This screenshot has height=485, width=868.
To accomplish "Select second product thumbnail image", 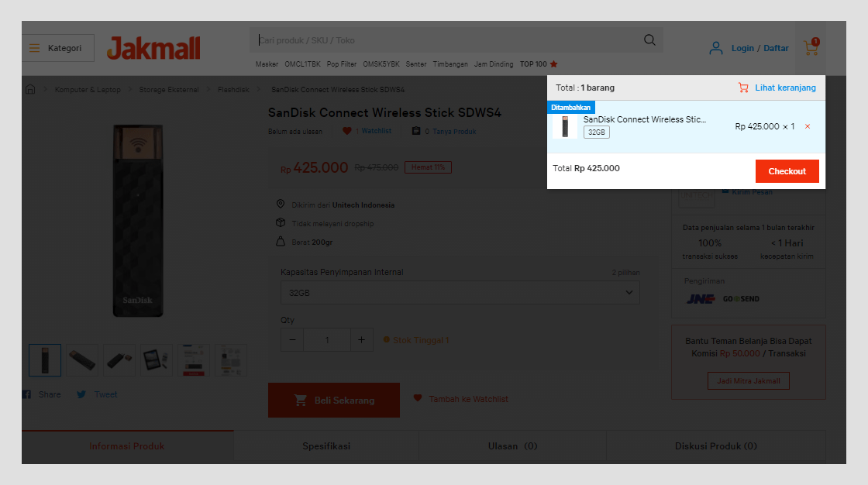I will [x=82, y=359].
